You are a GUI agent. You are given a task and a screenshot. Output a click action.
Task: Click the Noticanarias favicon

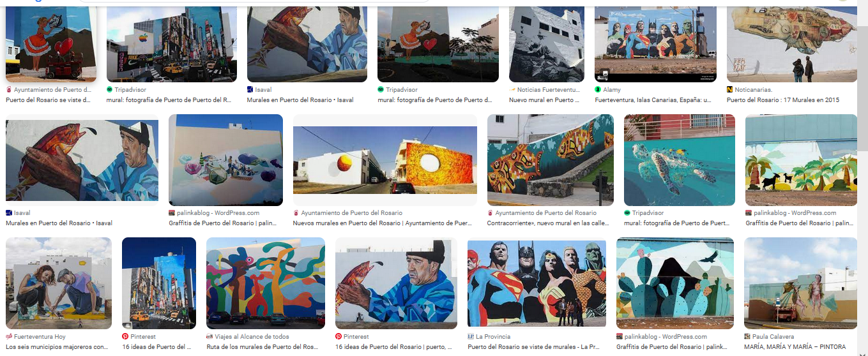[x=730, y=90]
